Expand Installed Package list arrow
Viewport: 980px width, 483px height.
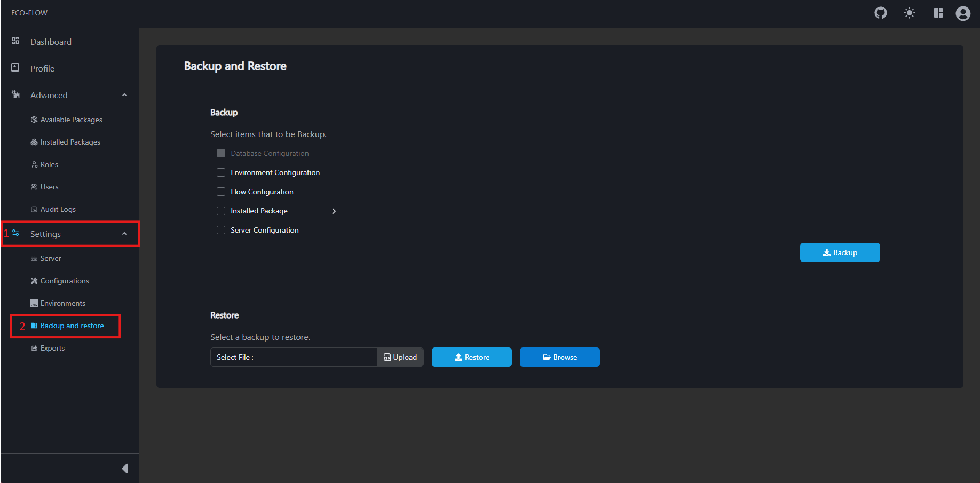click(x=334, y=211)
